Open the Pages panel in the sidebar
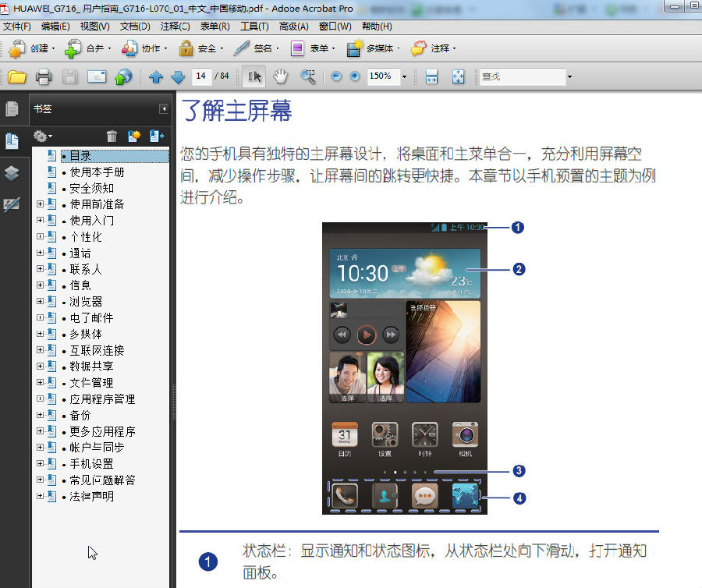 click(12, 108)
